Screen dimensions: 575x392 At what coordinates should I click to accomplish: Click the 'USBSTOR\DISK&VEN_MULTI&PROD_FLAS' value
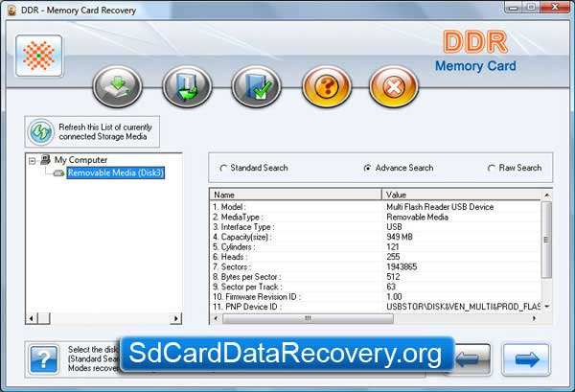(464, 307)
